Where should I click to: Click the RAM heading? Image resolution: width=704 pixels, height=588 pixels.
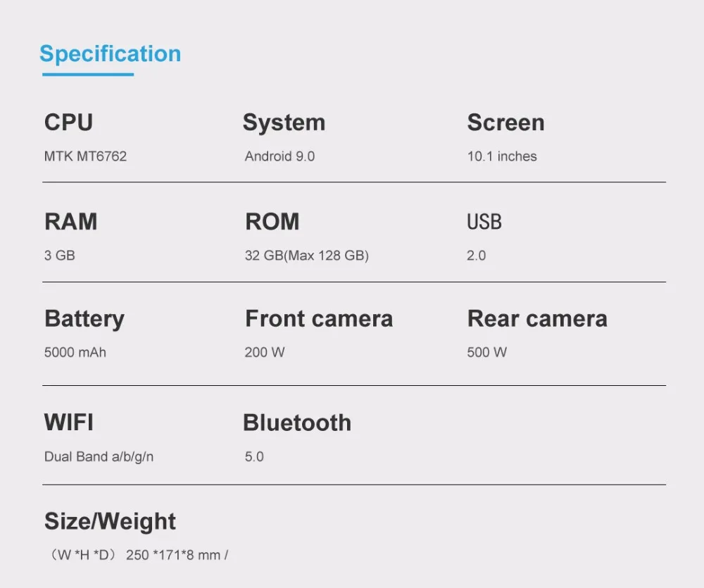coord(70,222)
